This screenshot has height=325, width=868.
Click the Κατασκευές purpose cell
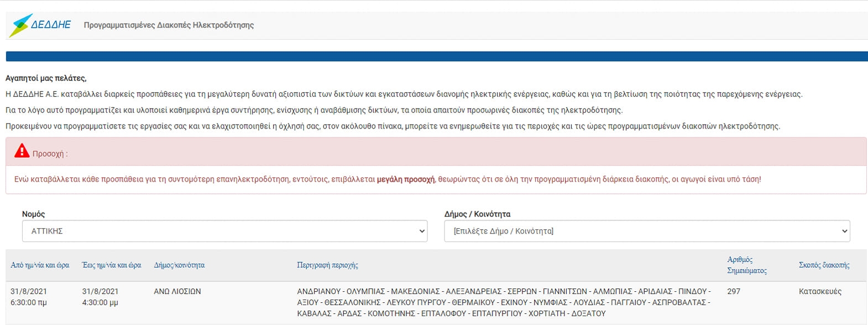[820, 291]
